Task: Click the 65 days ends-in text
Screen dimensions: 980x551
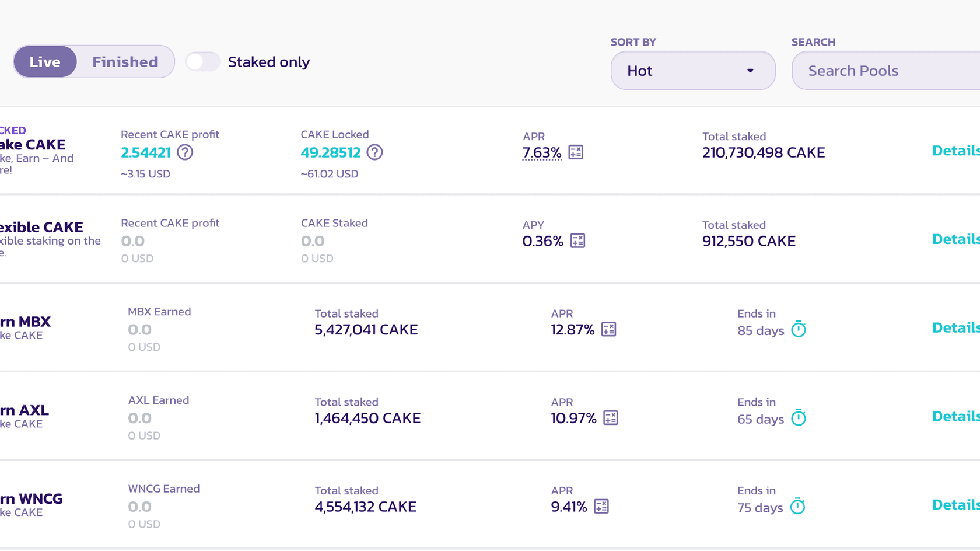Action: coord(761,419)
